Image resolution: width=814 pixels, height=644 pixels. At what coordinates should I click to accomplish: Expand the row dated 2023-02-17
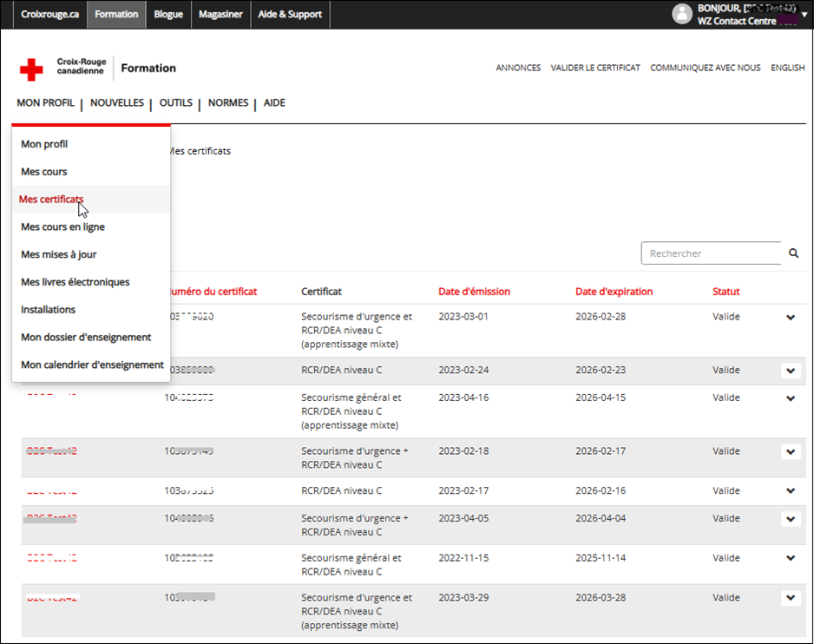tap(791, 490)
